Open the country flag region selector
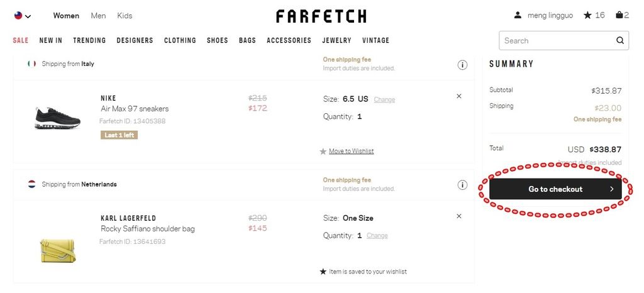Image resolution: width=644 pixels, height=293 pixels. pos(23,16)
